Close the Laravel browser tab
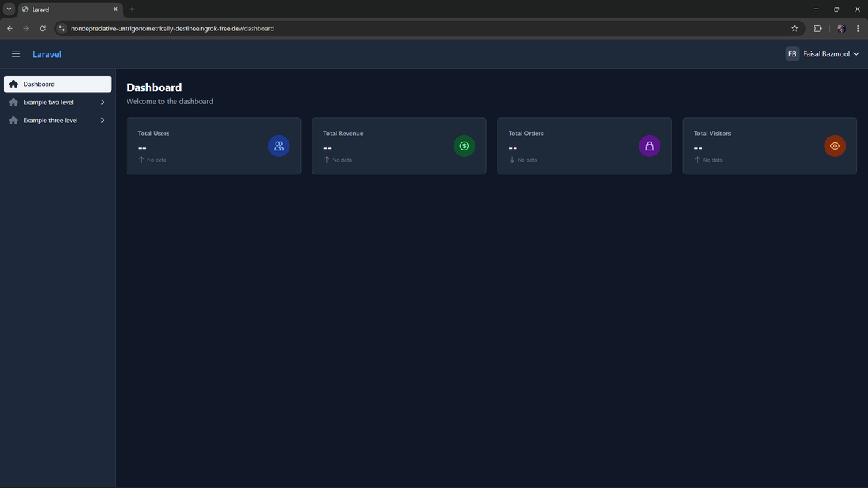This screenshot has height=488, width=868. (x=115, y=9)
